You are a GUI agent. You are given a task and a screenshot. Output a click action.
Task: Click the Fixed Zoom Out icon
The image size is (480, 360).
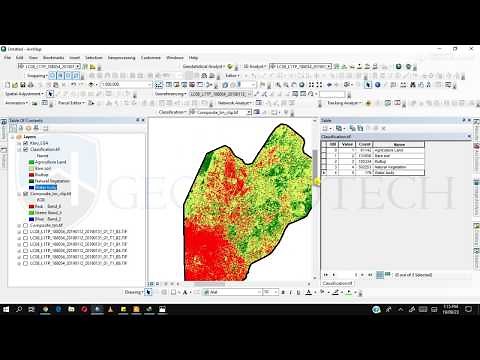coord(319,85)
